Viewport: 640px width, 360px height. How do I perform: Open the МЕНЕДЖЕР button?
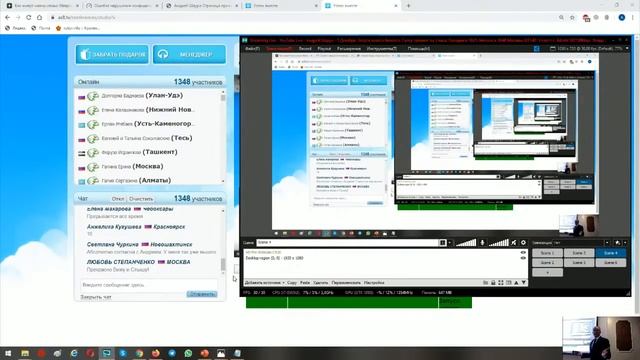pyautogui.click(x=189, y=54)
